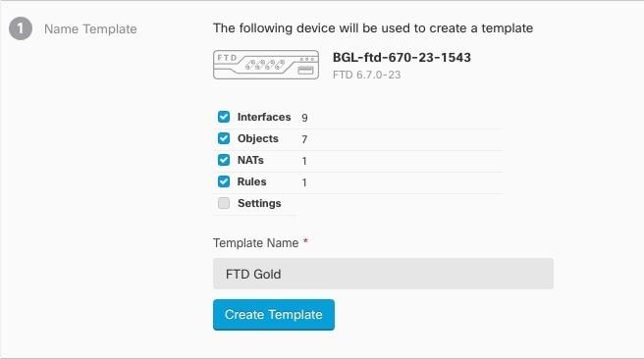Screen dimensions: 644x359
Task: Click the FTD device illustration icon
Action: (266, 65)
